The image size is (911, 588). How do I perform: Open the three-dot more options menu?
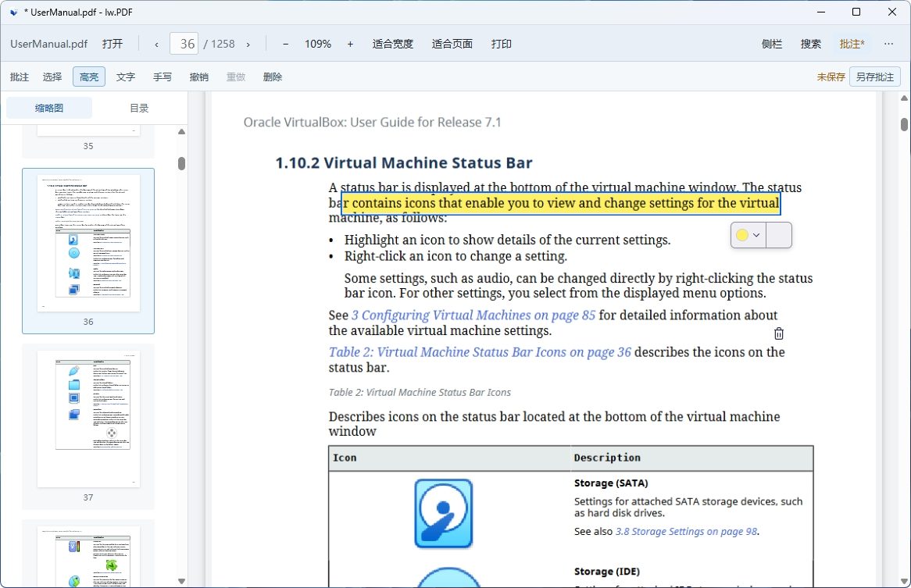(x=888, y=44)
